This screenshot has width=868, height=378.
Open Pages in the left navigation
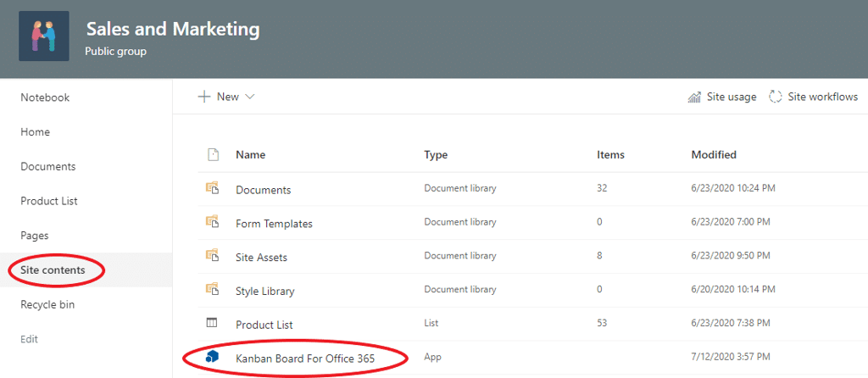coord(34,236)
